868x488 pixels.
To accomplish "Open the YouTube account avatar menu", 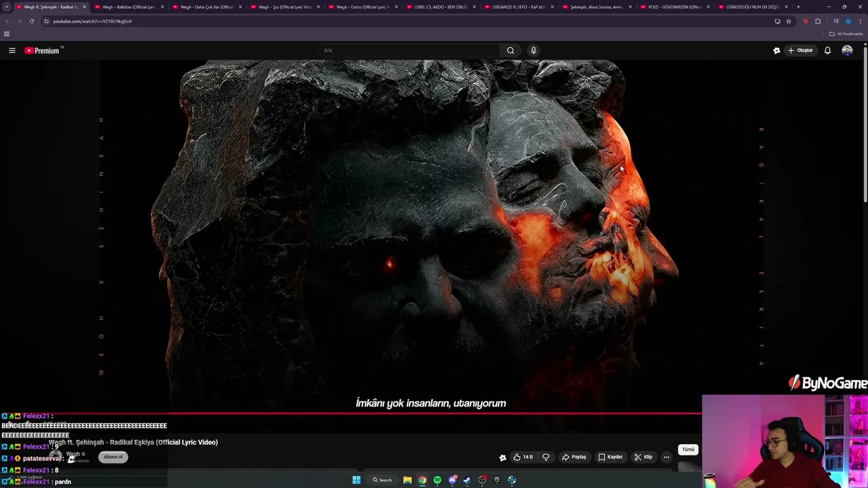I will click(x=847, y=50).
